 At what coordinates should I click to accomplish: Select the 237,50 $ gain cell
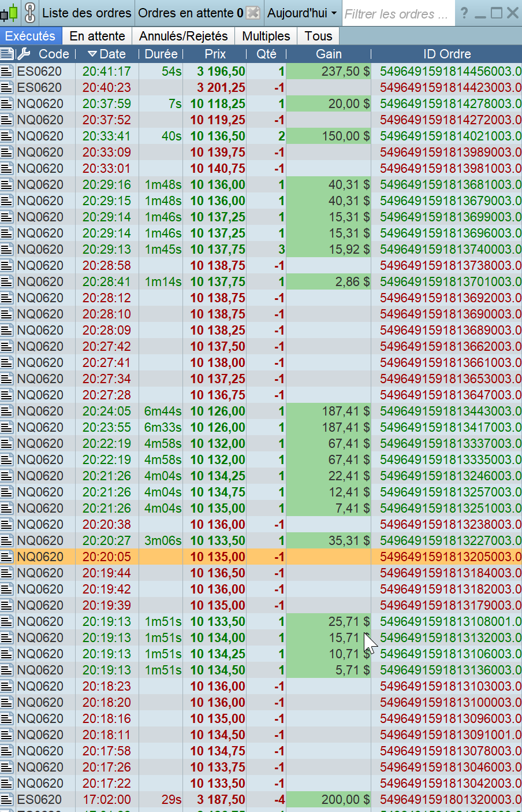(x=329, y=72)
